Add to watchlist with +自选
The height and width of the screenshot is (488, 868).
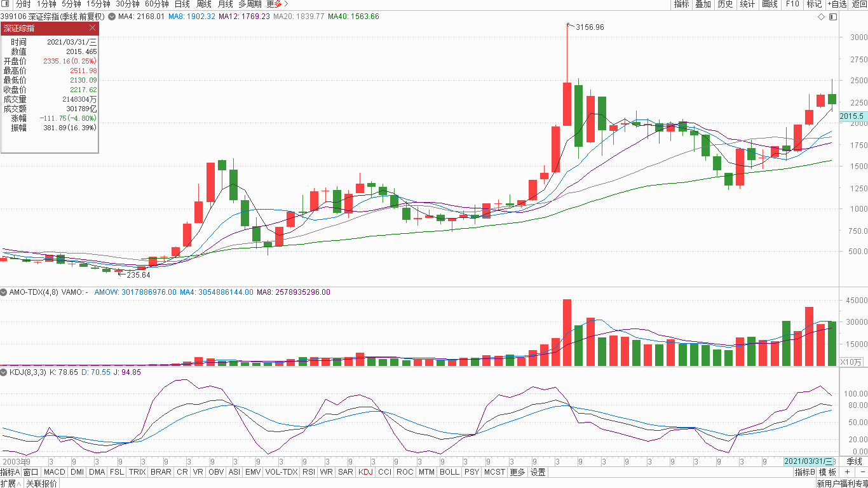pyautogui.click(x=837, y=4)
